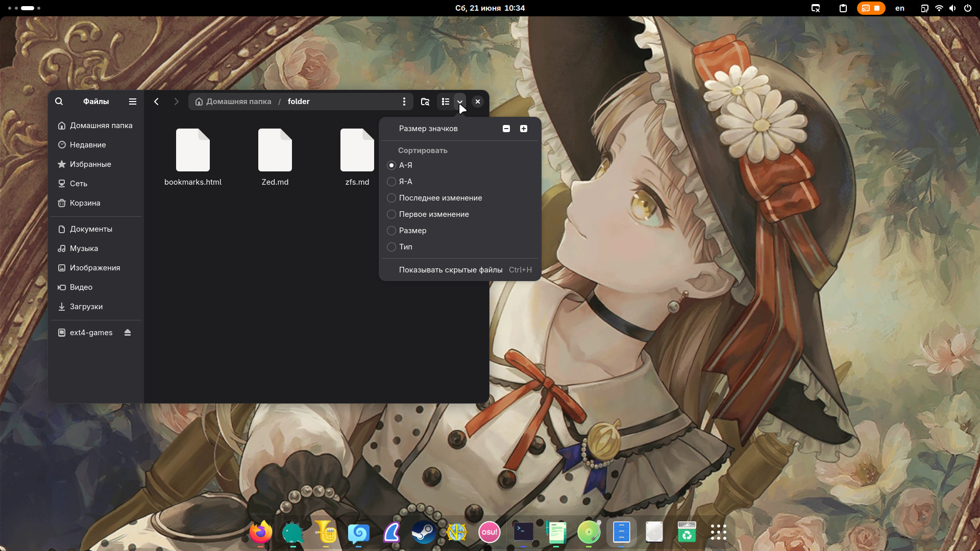Click folder segment in path bar
The image size is (980, 551).
click(299, 102)
